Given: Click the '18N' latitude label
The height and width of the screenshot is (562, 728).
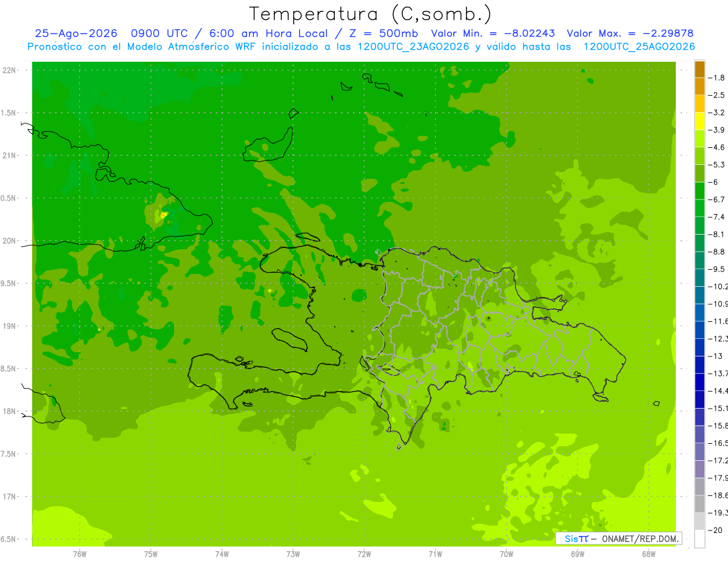Looking at the screenshot, I should click(10, 411).
